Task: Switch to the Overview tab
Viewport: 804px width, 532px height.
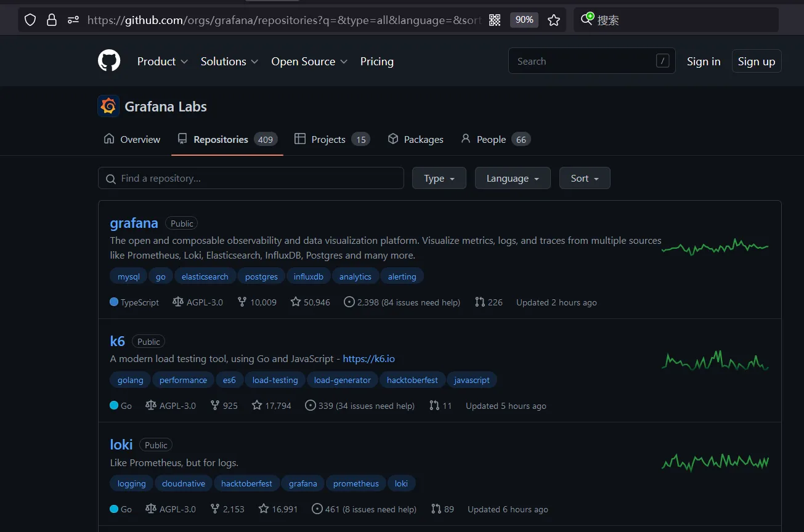Action: (132, 139)
